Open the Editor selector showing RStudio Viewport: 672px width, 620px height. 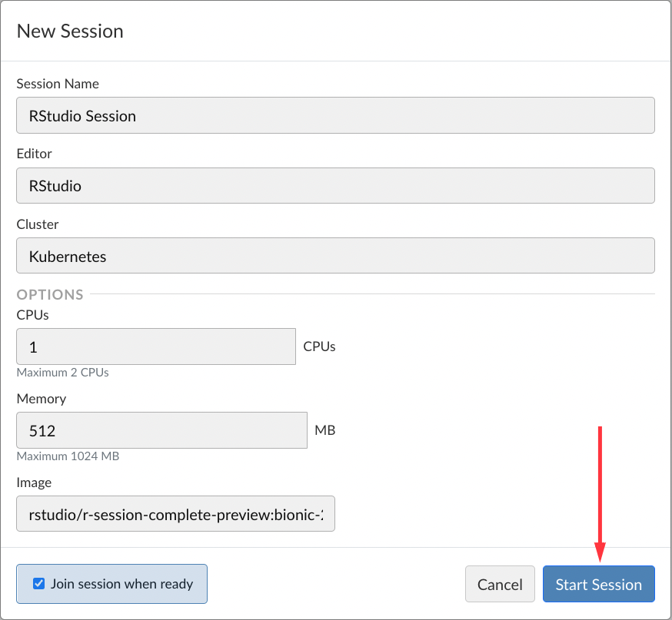click(x=335, y=185)
